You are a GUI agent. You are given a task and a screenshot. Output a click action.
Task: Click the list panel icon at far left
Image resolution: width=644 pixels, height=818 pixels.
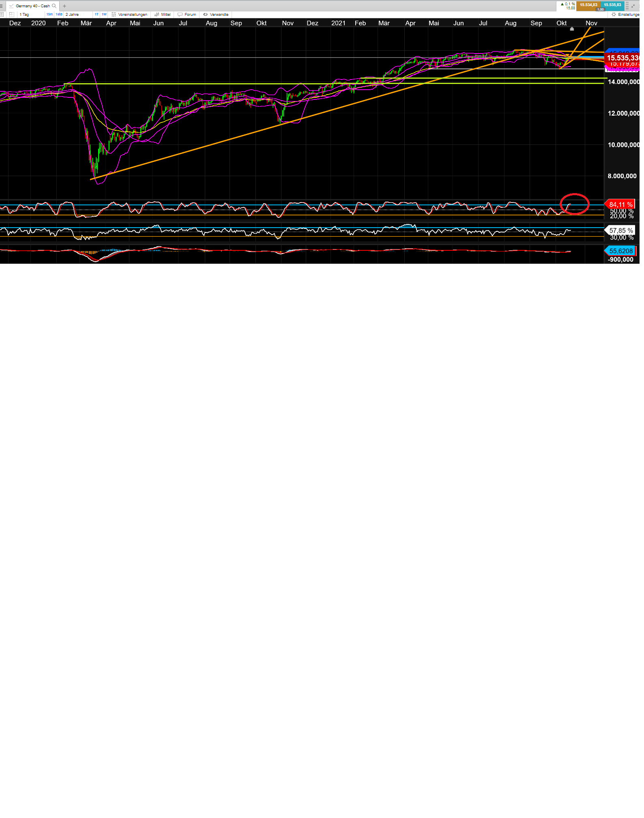(x=2, y=15)
